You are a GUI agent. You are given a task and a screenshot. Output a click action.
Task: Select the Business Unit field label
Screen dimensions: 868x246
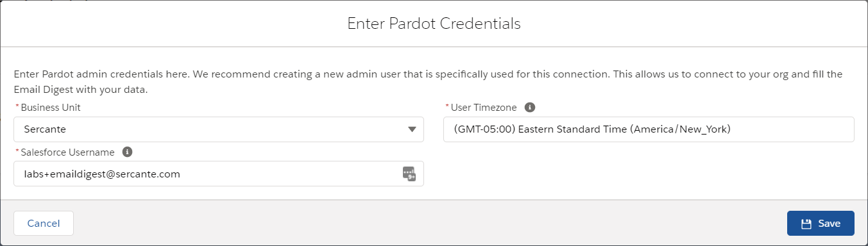pyautogui.click(x=51, y=108)
